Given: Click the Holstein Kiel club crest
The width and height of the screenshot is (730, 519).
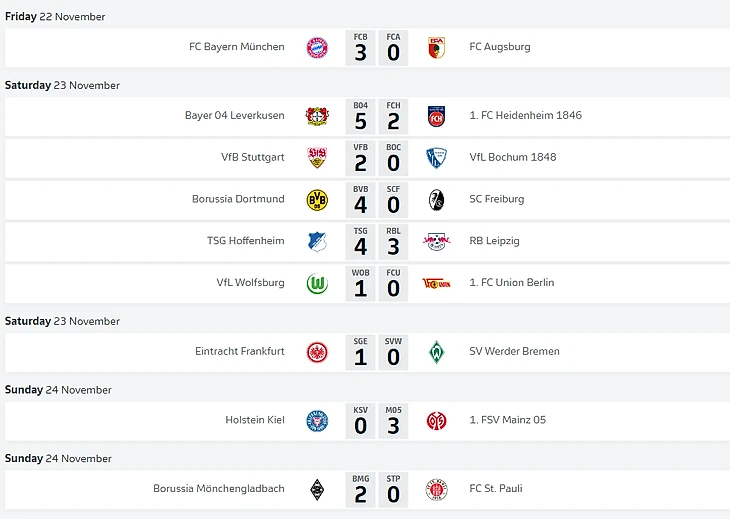Looking at the screenshot, I should pos(317,421).
